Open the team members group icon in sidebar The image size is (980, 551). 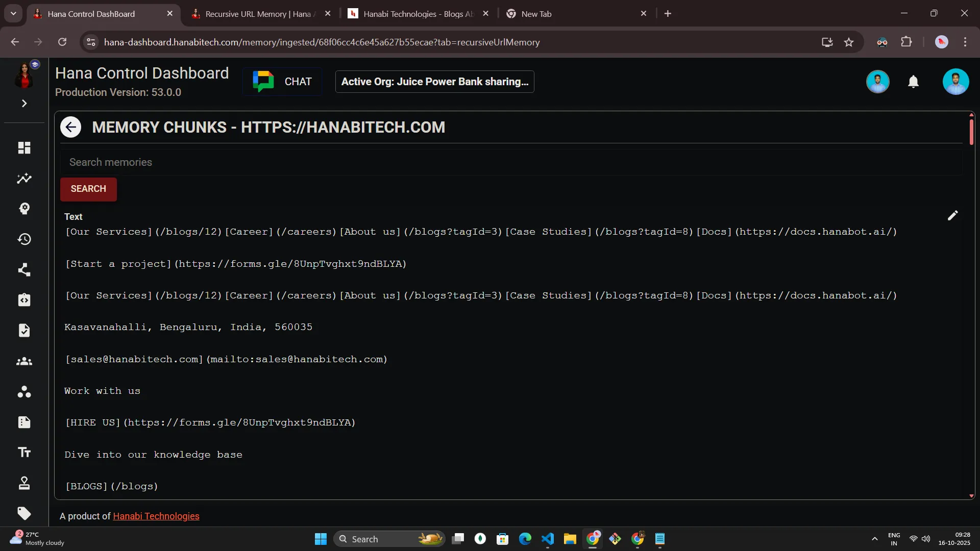tap(24, 361)
